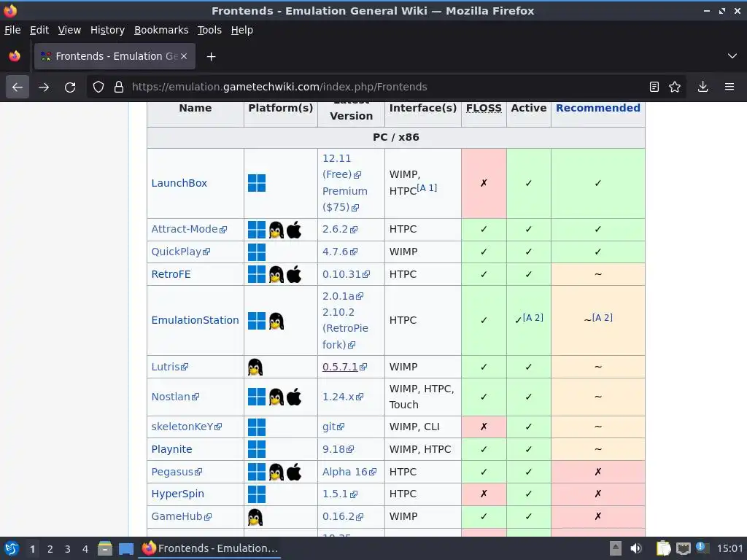Open the Pegasus link
This screenshot has height=560, width=747.
point(177,472)
